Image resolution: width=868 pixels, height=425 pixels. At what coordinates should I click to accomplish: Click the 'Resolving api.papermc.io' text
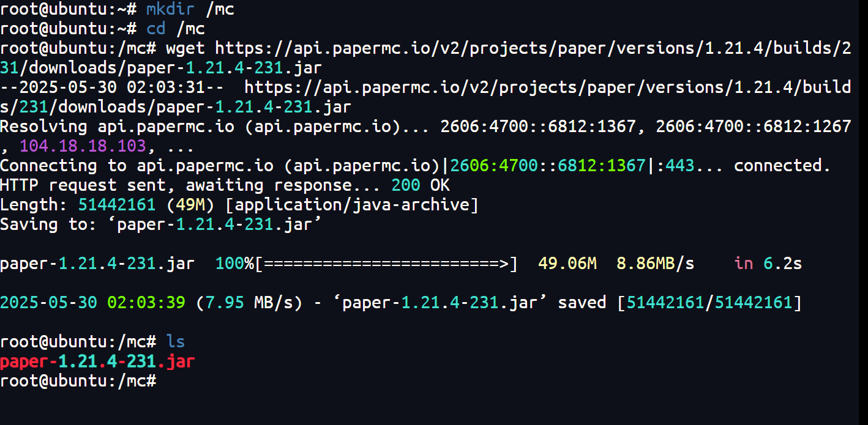(117, 127)
